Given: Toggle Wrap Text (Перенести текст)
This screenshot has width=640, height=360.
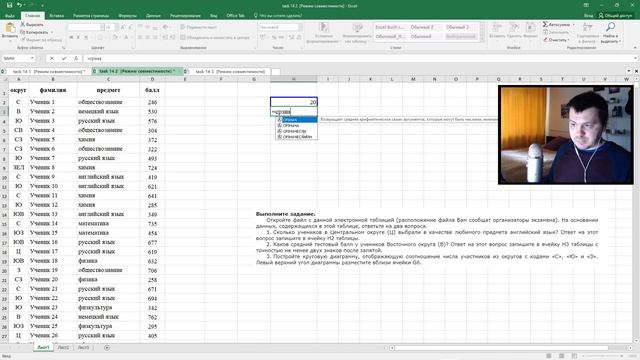Looking at the screenshot, I should 199,27.
